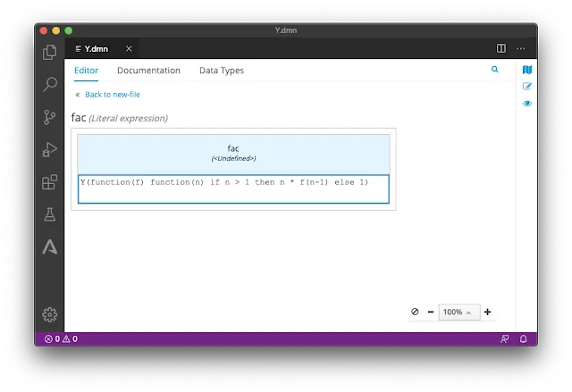
Task: Switch to the Data Types tab
Action: [222, 71]
